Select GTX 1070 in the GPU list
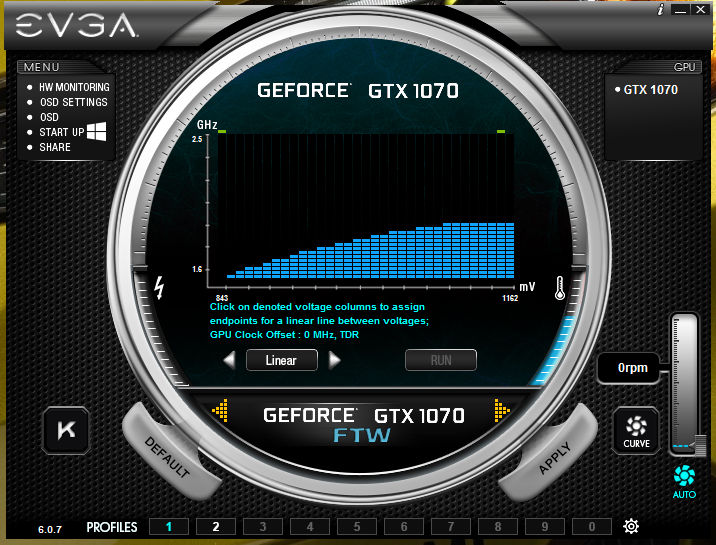The image size is (716, 545). pos(650,89)
